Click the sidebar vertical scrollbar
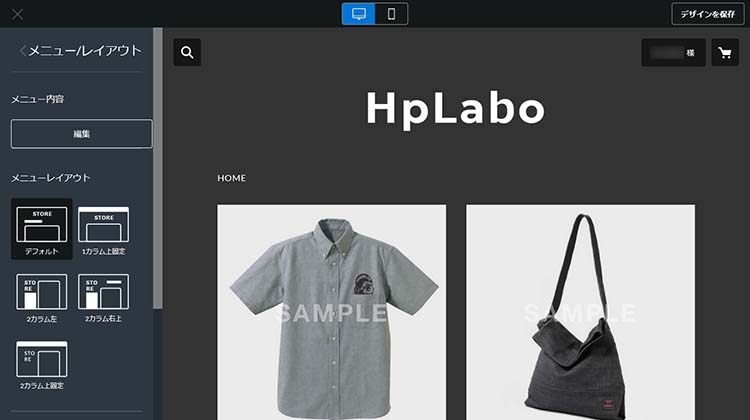This screenshot has width=750, height=420. point(157,168)
